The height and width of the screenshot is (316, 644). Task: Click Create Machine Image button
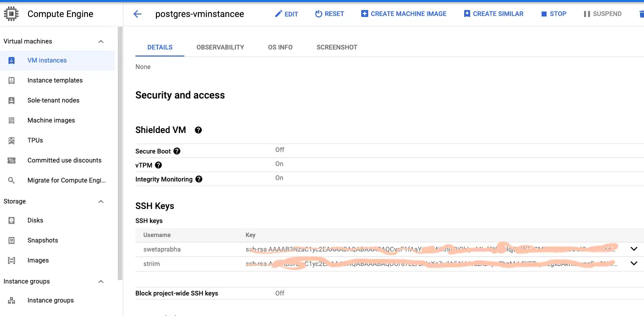coord(404,14)
